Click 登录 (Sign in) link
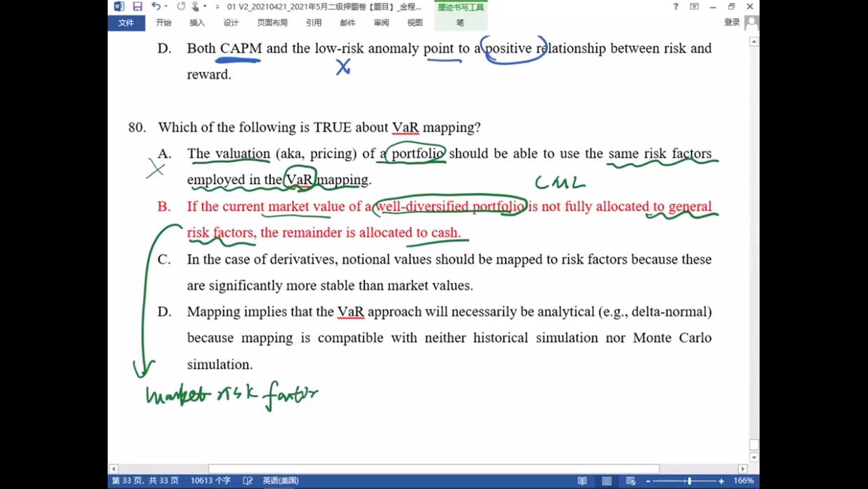The width and height of the screenshot is (868, 489). (732, 22)
